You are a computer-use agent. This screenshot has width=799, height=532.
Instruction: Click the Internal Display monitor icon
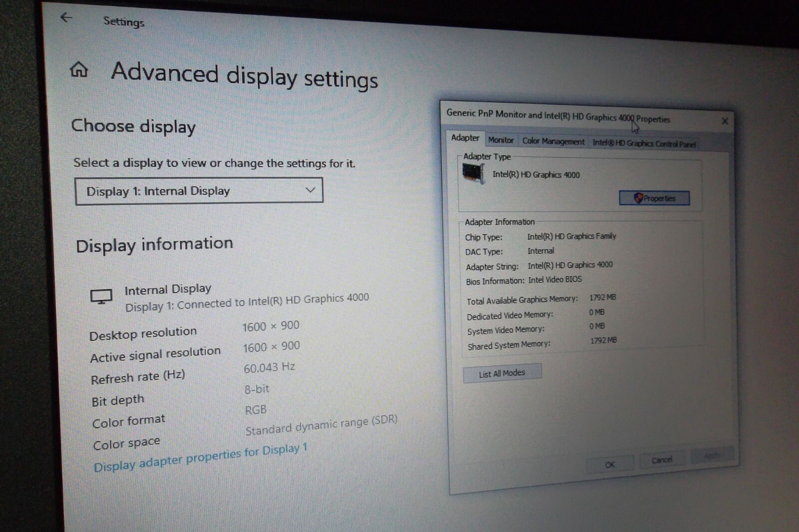click(x=101, y=297)
